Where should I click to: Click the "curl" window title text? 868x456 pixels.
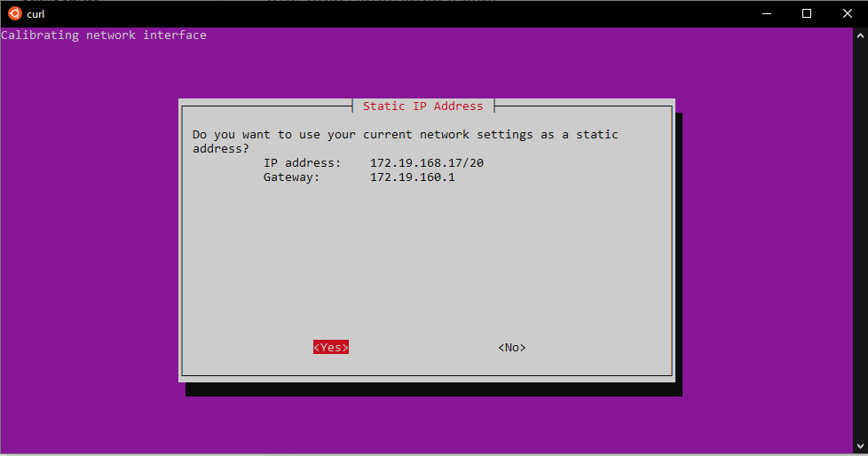[36, 13]
